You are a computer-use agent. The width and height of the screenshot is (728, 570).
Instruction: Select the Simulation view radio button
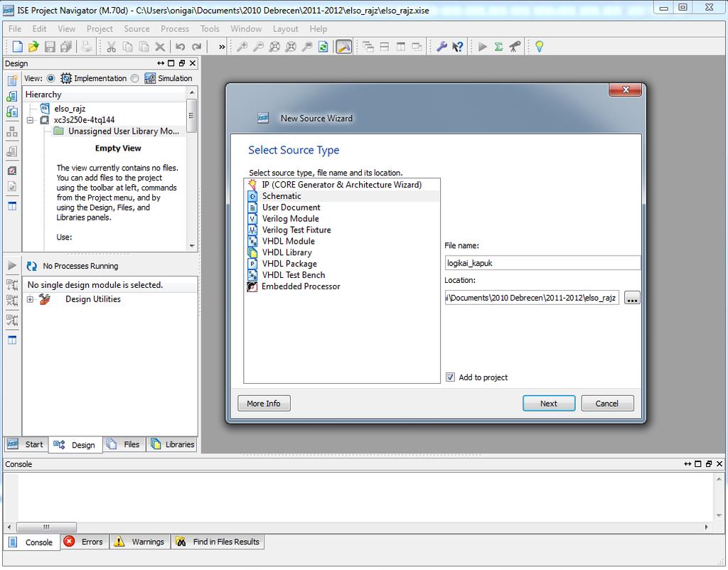[134, 78]
